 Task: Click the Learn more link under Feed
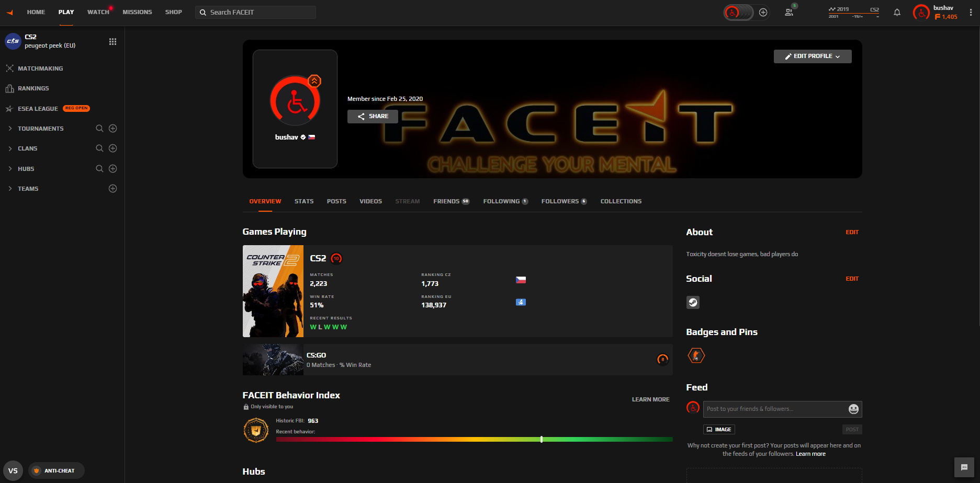tap(810, 454)
